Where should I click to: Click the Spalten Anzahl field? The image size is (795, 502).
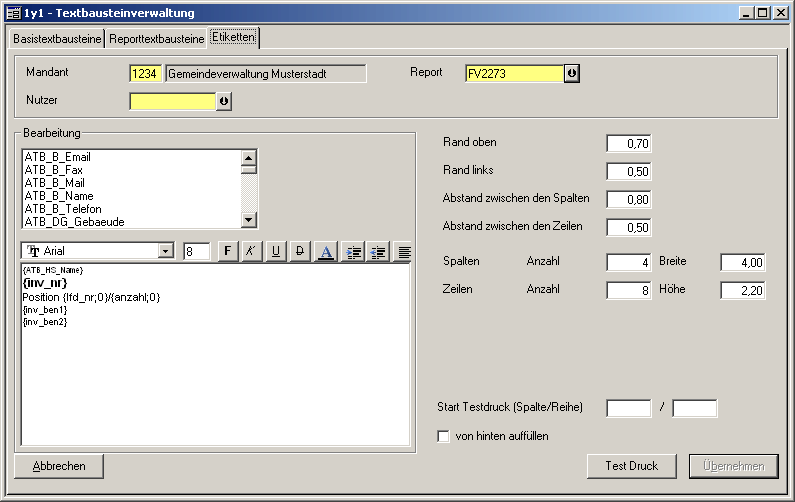[629, 263]
